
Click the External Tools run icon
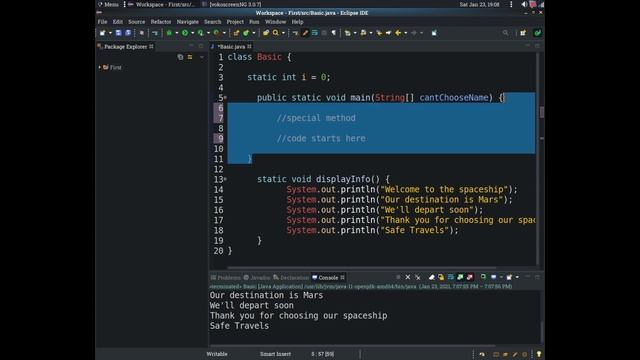coord(217,33)
